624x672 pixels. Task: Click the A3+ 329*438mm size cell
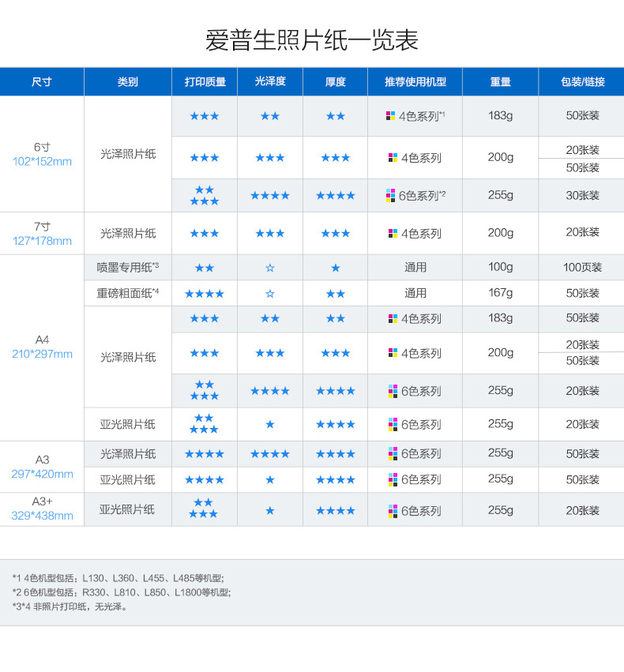click(42, 509)
